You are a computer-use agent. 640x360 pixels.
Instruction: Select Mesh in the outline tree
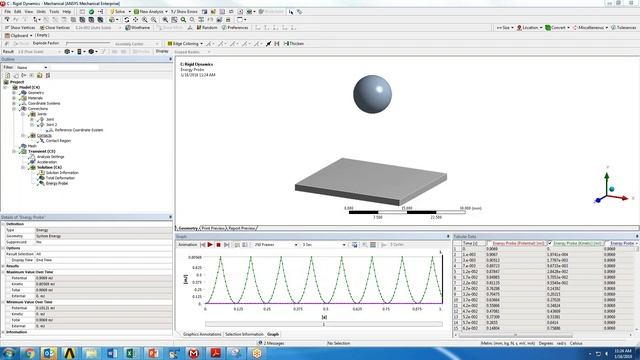32,146
